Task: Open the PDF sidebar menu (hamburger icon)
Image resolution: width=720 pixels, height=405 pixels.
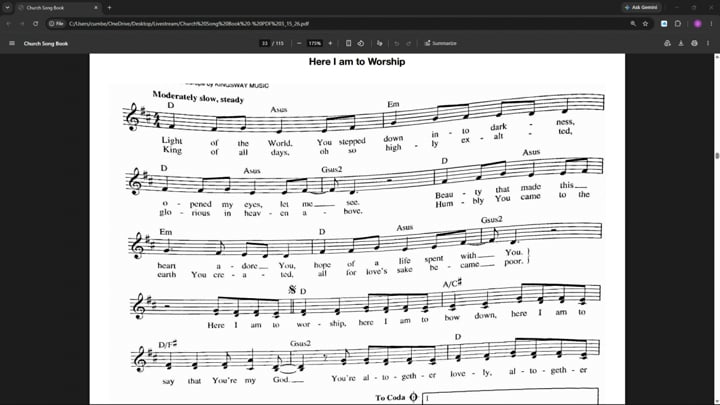Action: pyautogui.click(x=12, y=43)
